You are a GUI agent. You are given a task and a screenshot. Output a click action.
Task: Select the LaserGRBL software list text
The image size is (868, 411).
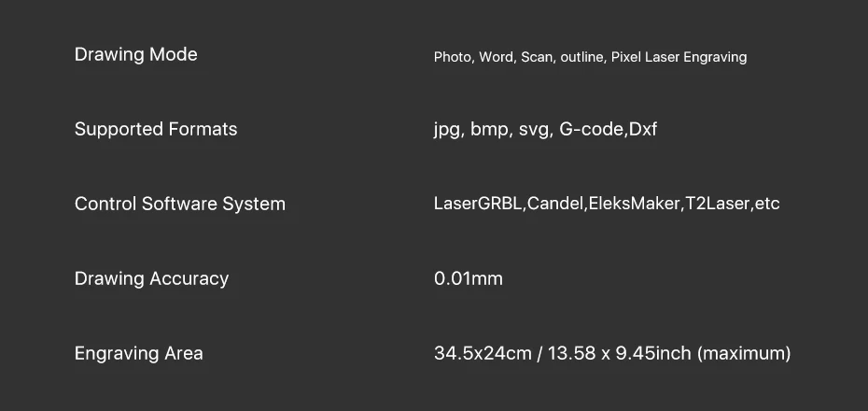coord(607,204)
